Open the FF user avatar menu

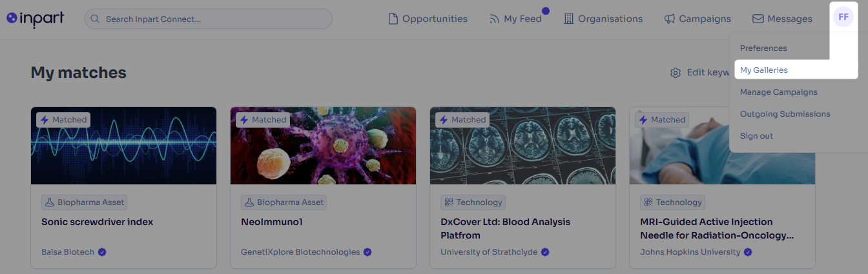[843, 17]
